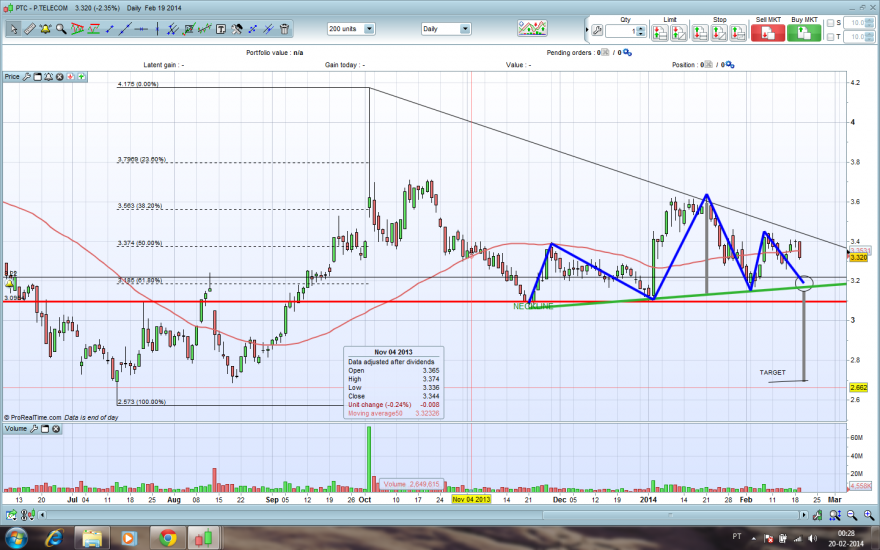
Task: Open Volume panel wrench settings
Action: pyautogui.click(x=34, y=429)
